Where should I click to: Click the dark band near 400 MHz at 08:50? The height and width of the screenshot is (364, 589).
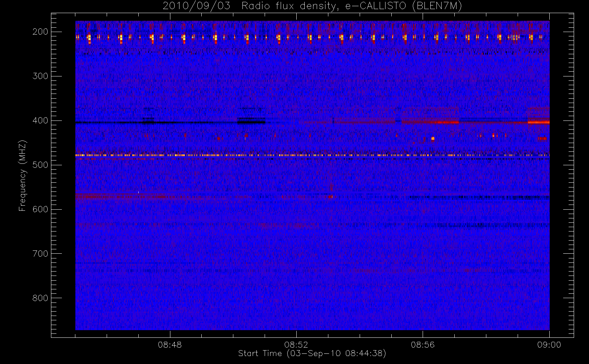click(251, 122)
